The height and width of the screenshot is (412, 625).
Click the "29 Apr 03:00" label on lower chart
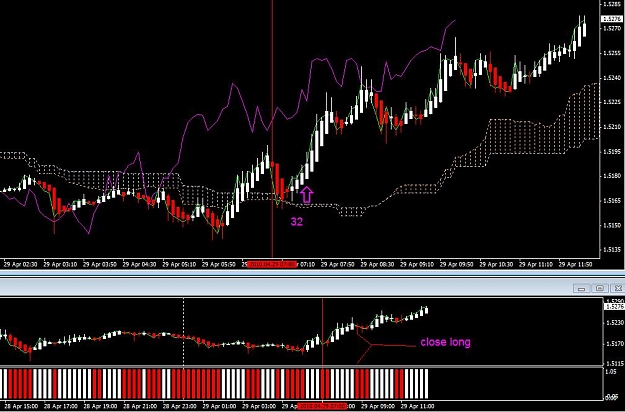tap(259, 406)
